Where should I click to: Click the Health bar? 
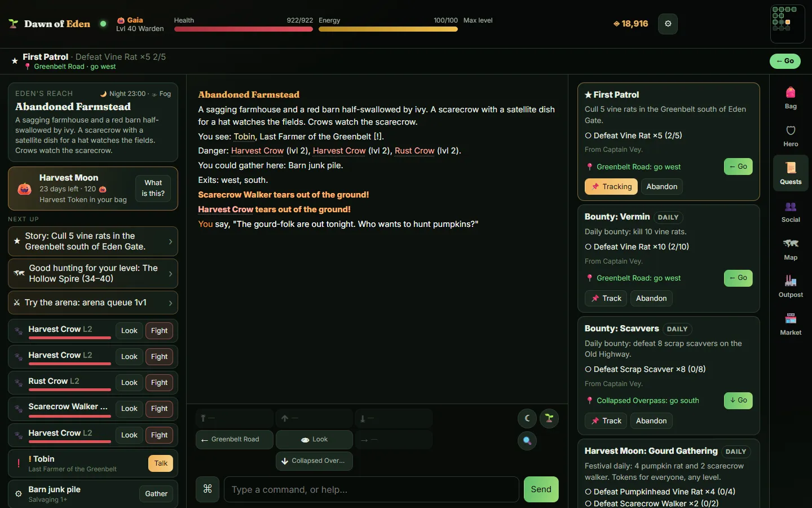tap(244, 29)
